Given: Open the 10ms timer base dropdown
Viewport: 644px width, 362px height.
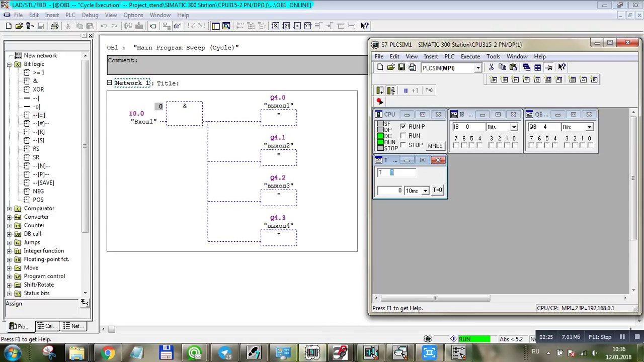Looking at the screenshot, I should 425,191.
